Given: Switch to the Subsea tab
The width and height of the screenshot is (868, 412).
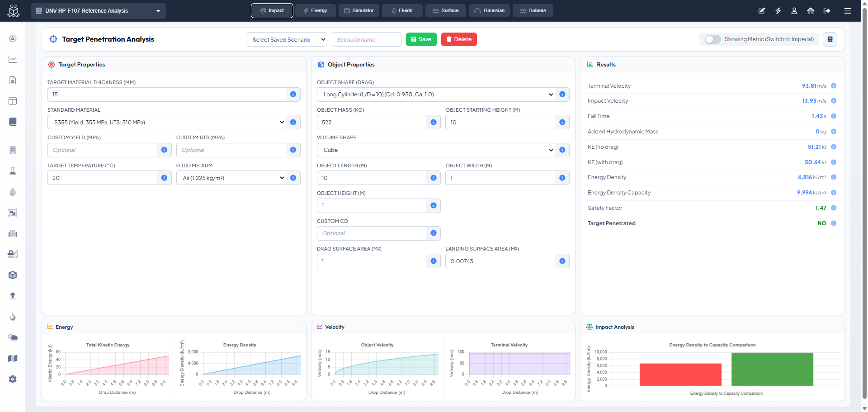Looking at the screenshot, I should (533, 11).
